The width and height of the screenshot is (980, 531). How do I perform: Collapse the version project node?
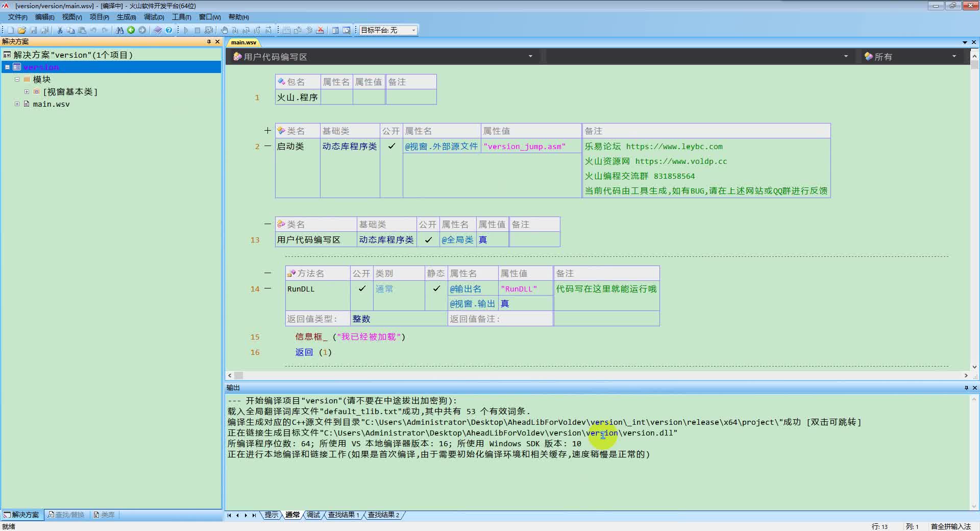coord(8,67)
